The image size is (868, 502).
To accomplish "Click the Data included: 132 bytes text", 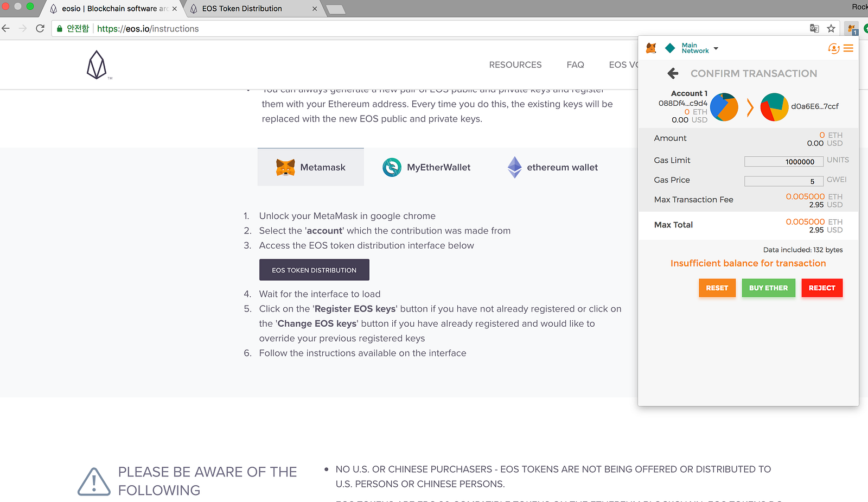I will (803, 250).
